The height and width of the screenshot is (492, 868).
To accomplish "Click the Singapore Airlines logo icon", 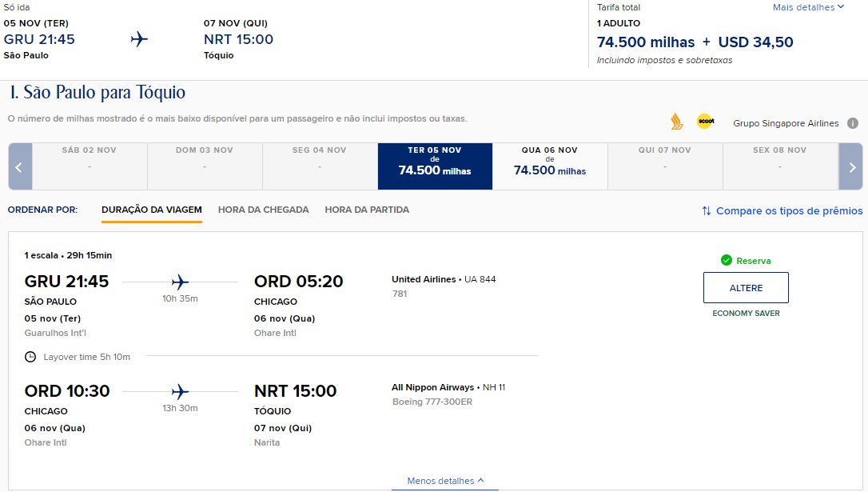I will click(x=676, y=122).
